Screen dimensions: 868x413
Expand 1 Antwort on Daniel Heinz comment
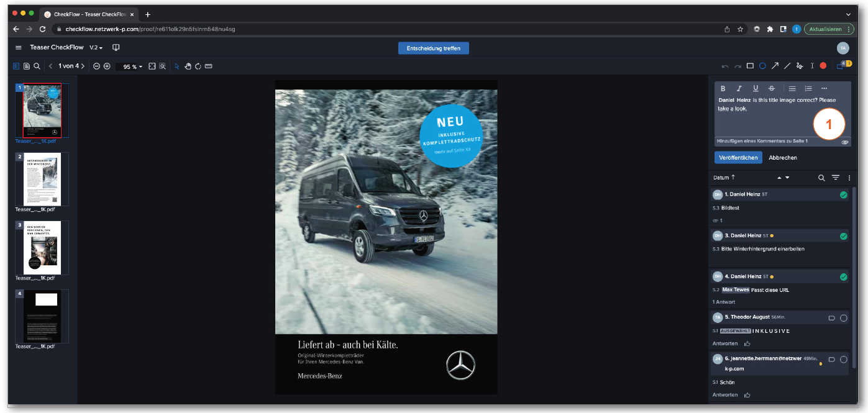(x=724, y=302)
